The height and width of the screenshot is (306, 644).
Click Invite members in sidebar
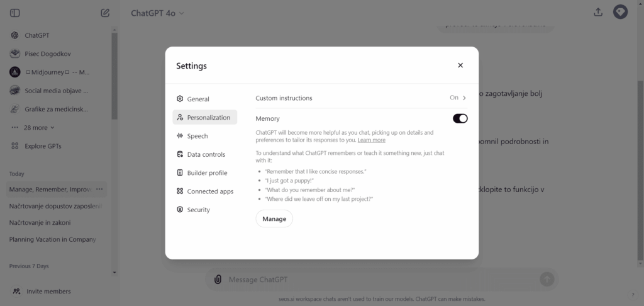click(48, 292)
